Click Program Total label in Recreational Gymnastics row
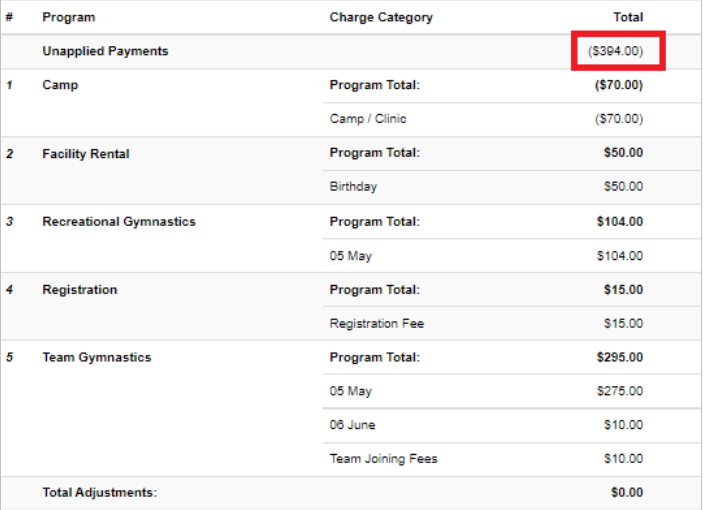704x510 pixels. pos(375,222)
